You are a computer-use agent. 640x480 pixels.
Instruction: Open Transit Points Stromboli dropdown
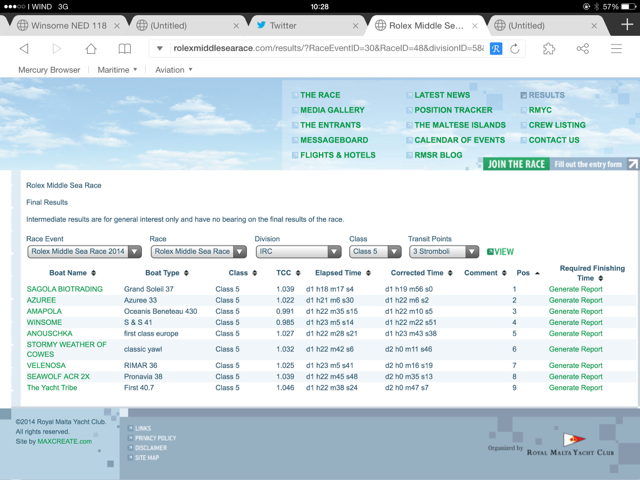tap(444, 251)
